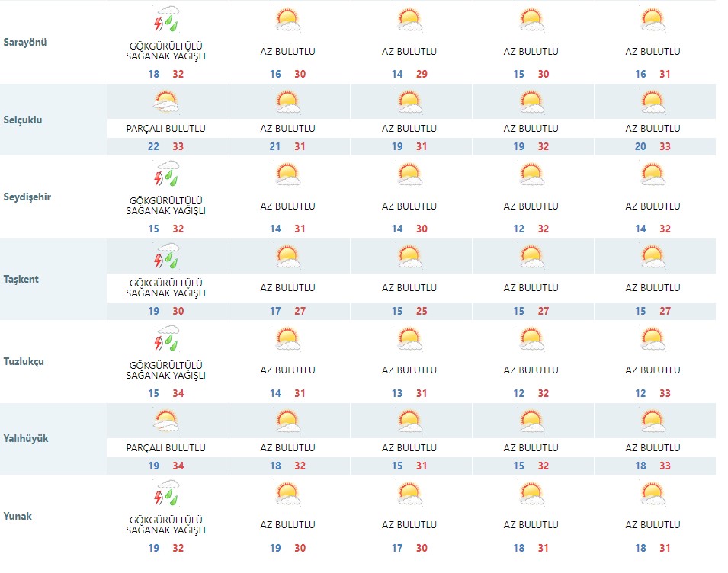The width and height of the screenshot is (728, 573).
Task: Click Tuzlukçu high temperature 34
Action: tap(178, 393)
